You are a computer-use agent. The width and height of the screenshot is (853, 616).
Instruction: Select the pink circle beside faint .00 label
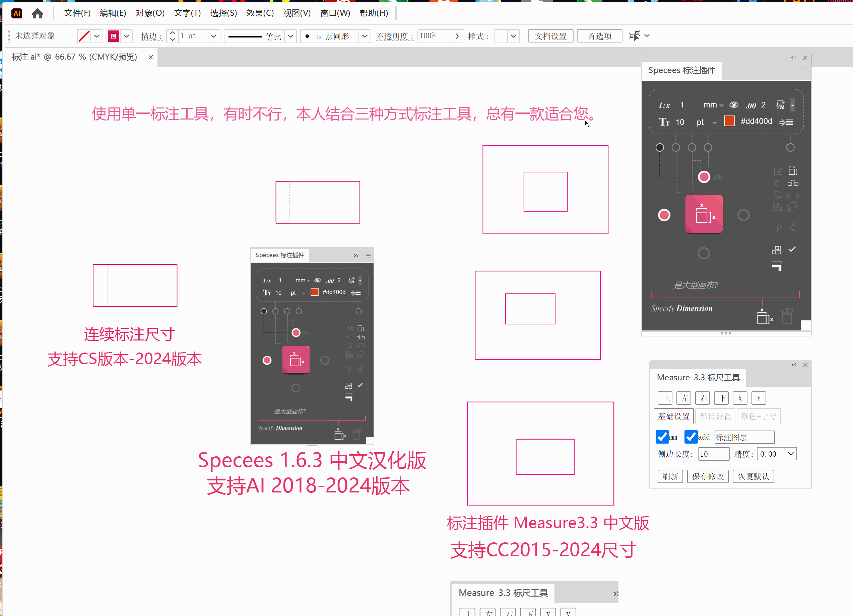[704, 177]
